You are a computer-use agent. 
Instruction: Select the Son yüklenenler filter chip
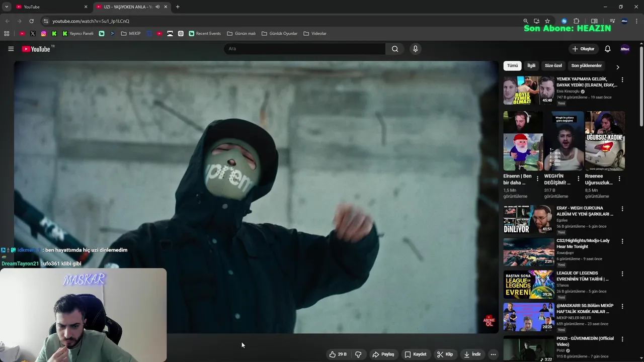point(587,66)
